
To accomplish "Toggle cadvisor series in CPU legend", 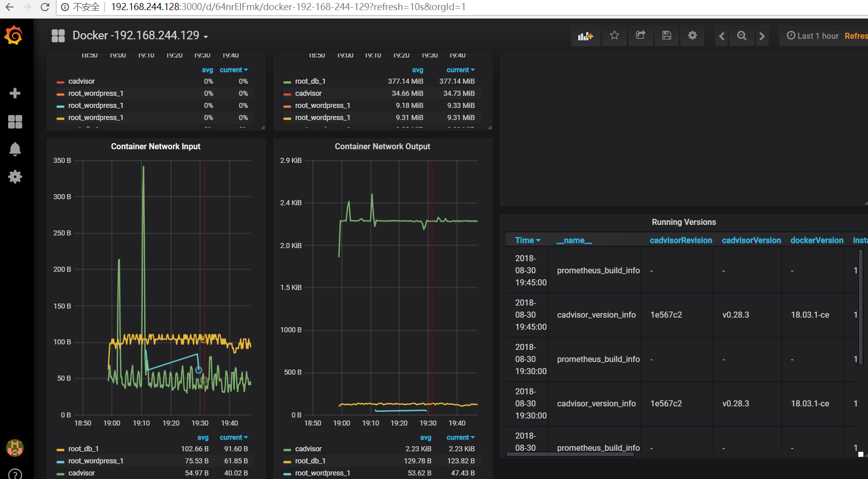I will [82, 81].
